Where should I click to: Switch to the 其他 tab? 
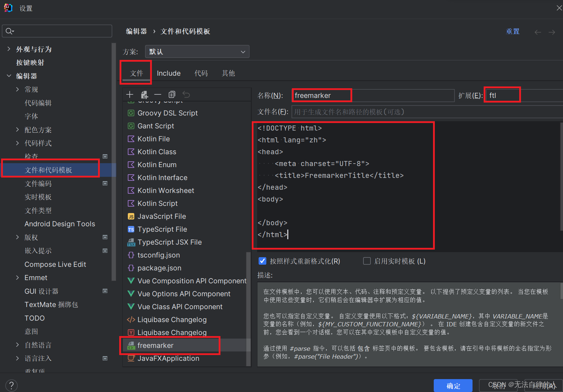[228, 73]
